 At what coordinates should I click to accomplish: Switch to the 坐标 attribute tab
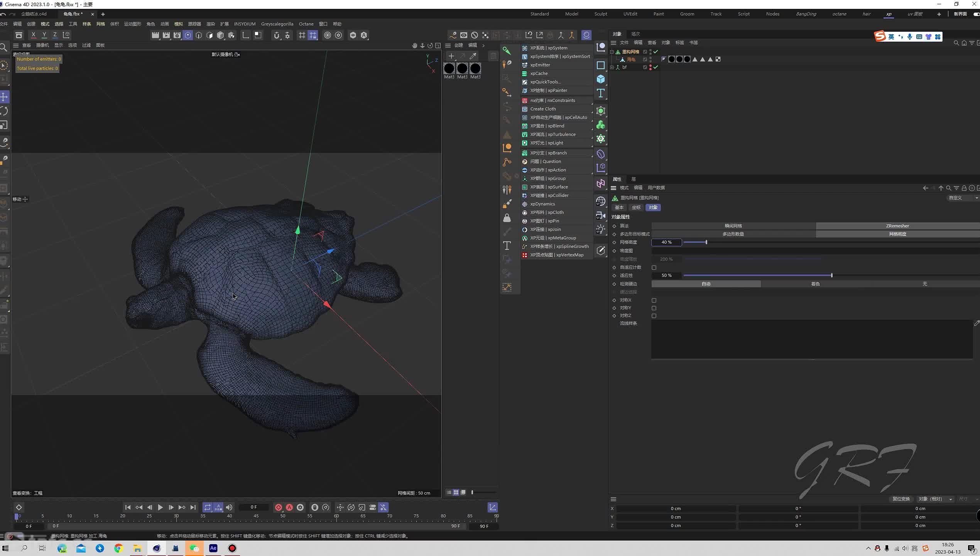tap(636, 208)
